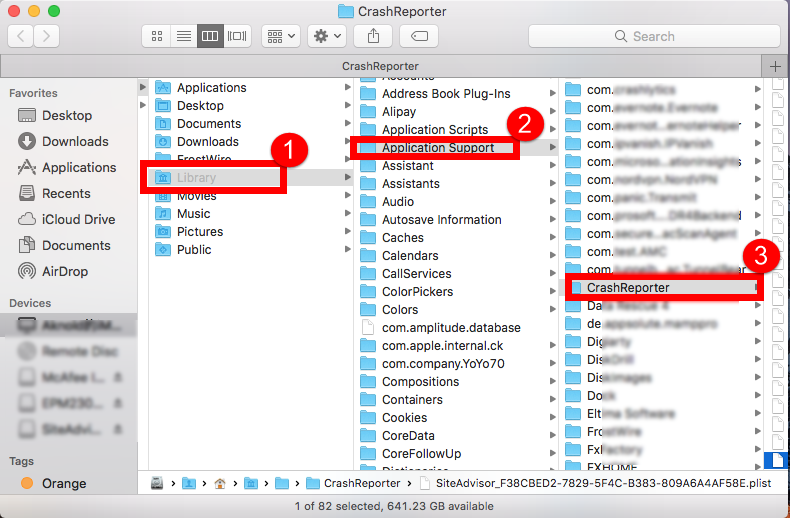Viewport: 790px width, 518px height.
Task: Click the Edit Tags toolbar button
Action: coord(418,36)
